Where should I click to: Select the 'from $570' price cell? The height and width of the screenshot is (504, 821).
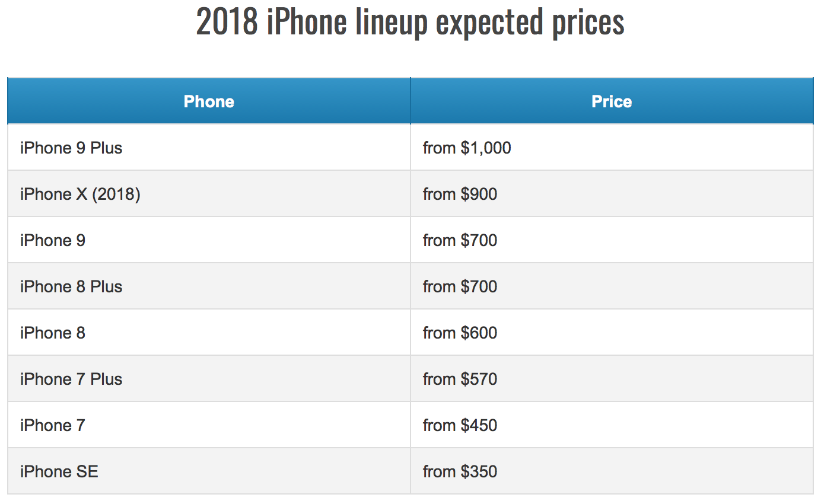(460, 379)
